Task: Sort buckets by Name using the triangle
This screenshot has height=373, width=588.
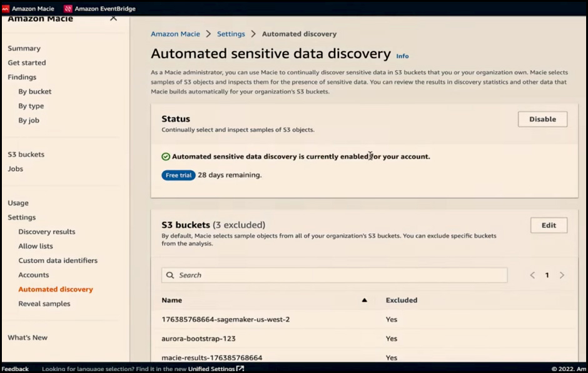Action: [364, 300]
